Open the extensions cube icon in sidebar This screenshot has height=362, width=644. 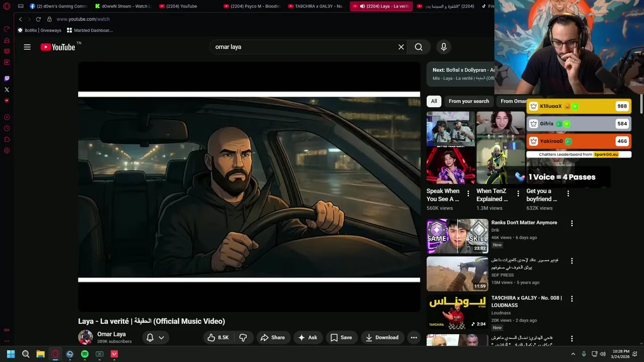7,139
